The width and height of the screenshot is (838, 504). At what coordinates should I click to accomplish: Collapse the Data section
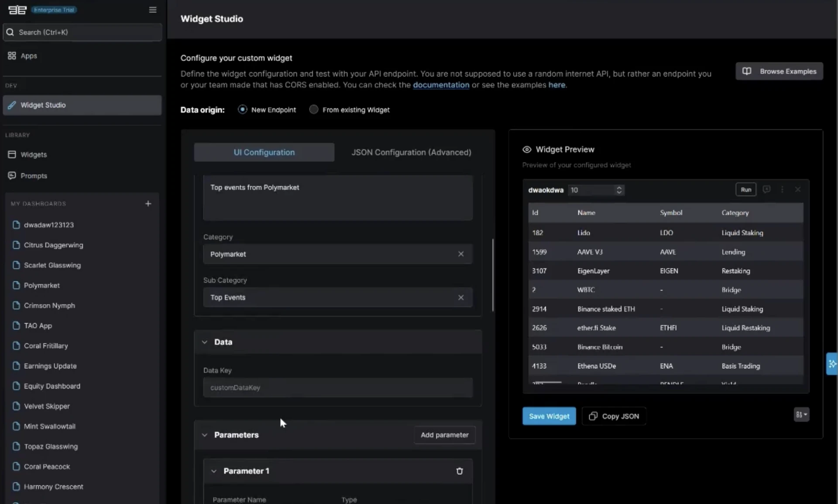pyautogui.click(x=205, y=342)
